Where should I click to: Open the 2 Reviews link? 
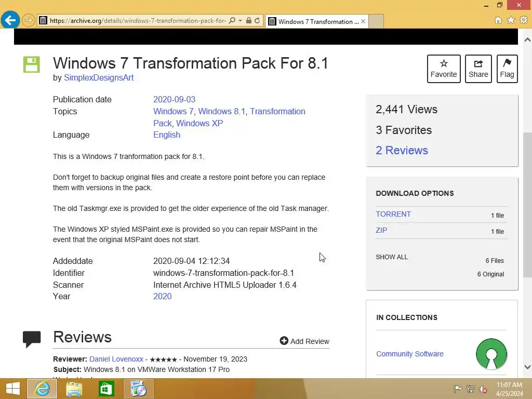(x=402, y=150)
